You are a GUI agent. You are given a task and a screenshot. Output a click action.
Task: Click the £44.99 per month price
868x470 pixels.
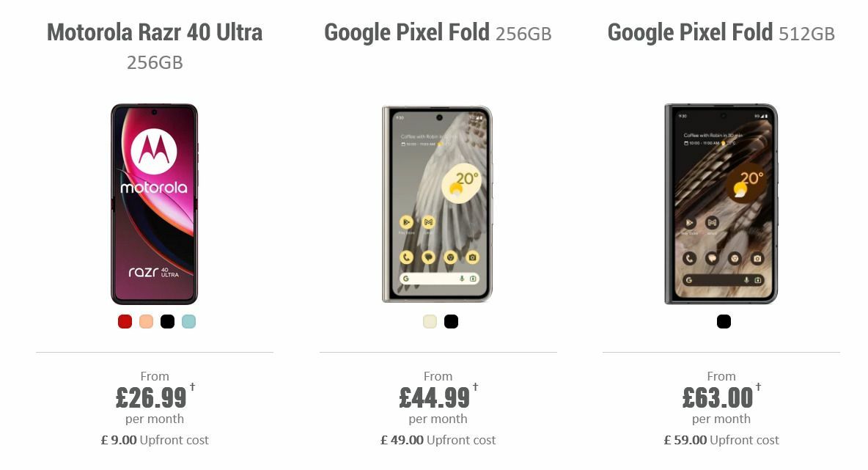pyautogui.click(x=434, y=398)
